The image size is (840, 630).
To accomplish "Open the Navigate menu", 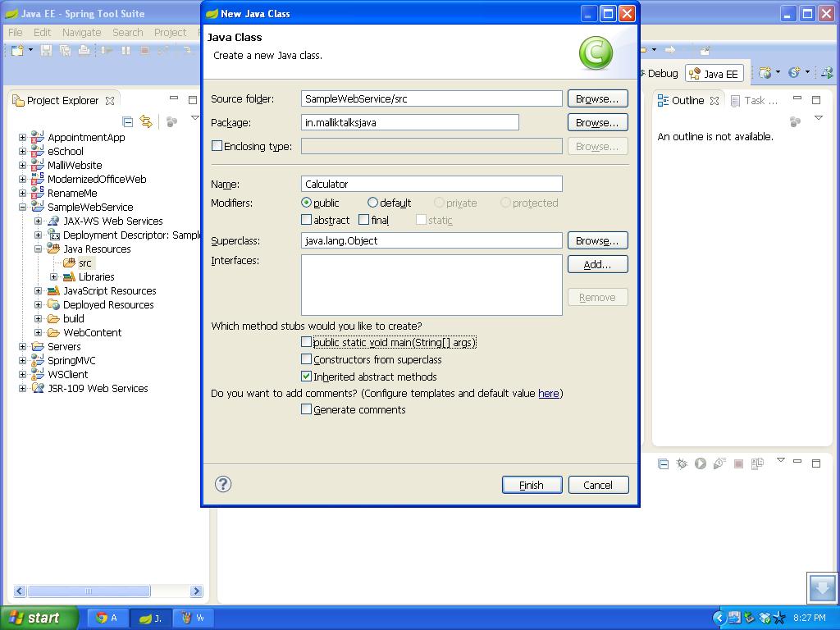I will pos(81,32).
